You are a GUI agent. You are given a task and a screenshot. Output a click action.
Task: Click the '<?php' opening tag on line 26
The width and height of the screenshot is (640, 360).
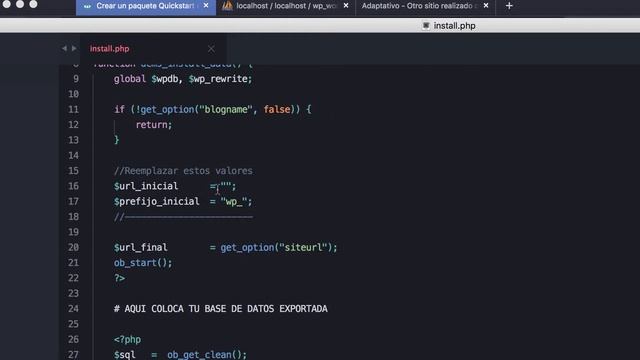click(127, 339)
